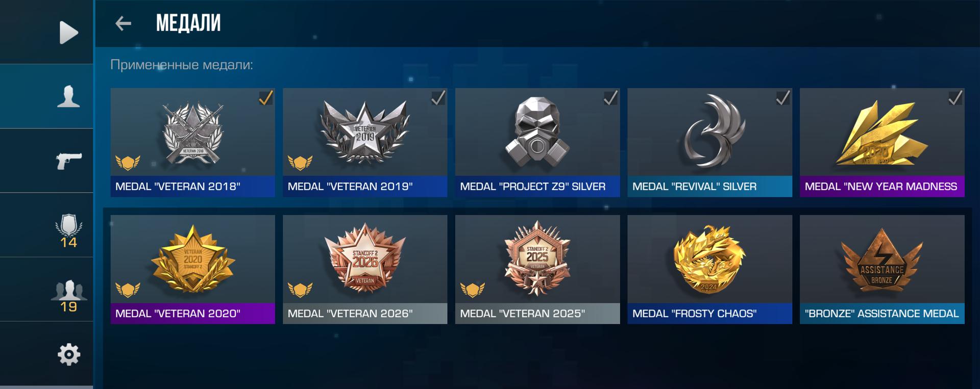Toggle the New Year Madness checkbox
This screenshot has width=980, height=389.
(x=955, y=97)
